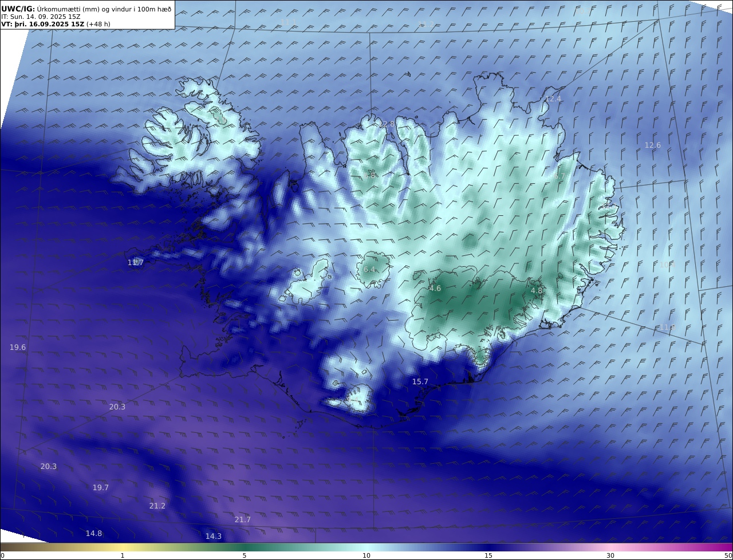Click the 12.6 value over the eastern sea
Screen dimensions: 733x560
[653, 145]
